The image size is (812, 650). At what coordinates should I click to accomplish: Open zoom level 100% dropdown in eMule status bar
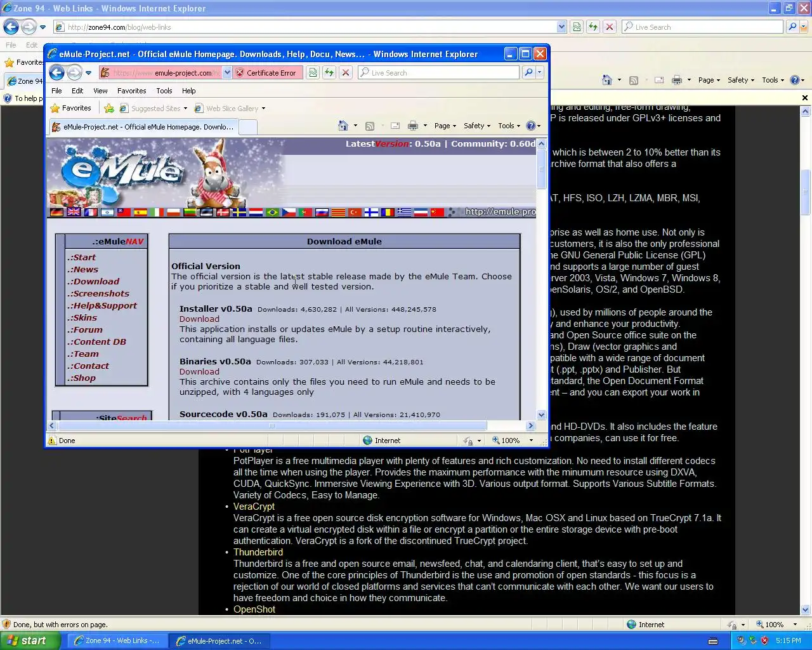tap(531, 441)
